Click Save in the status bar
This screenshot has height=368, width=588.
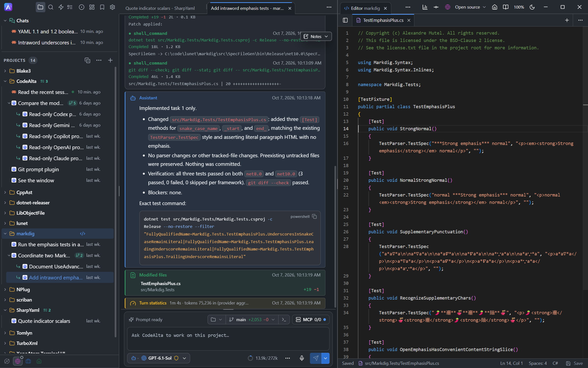574,363
